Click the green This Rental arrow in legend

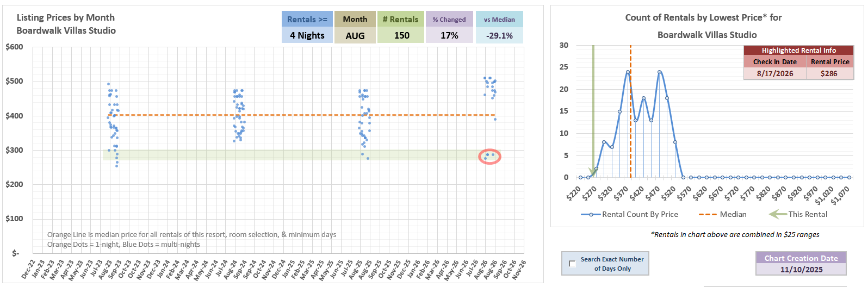click(x=777, y=214)
